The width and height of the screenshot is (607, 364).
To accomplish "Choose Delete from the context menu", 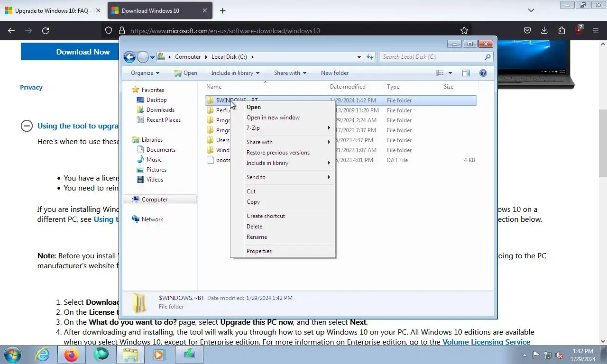I will [283, 227].
